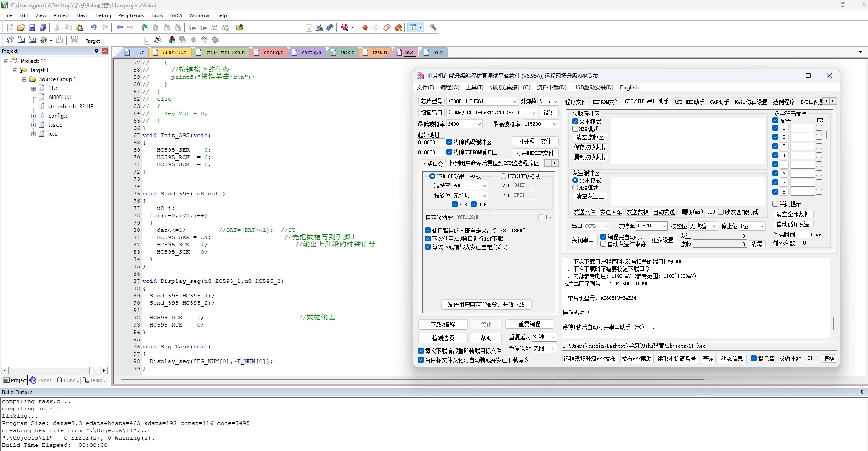Find in files icon
This screenshot has height=451, width=868.
(x=319, y=27)
